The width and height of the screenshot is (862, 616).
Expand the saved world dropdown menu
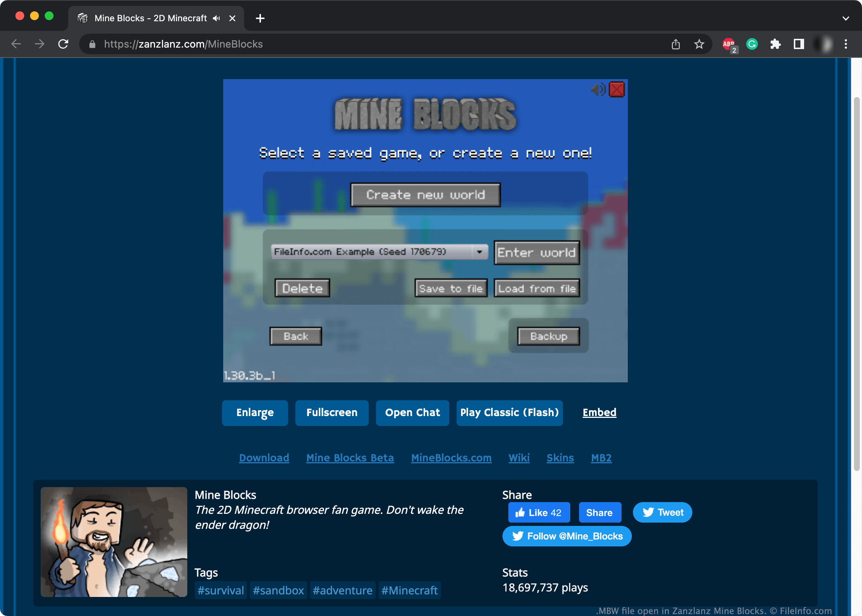tap(481, 252)
